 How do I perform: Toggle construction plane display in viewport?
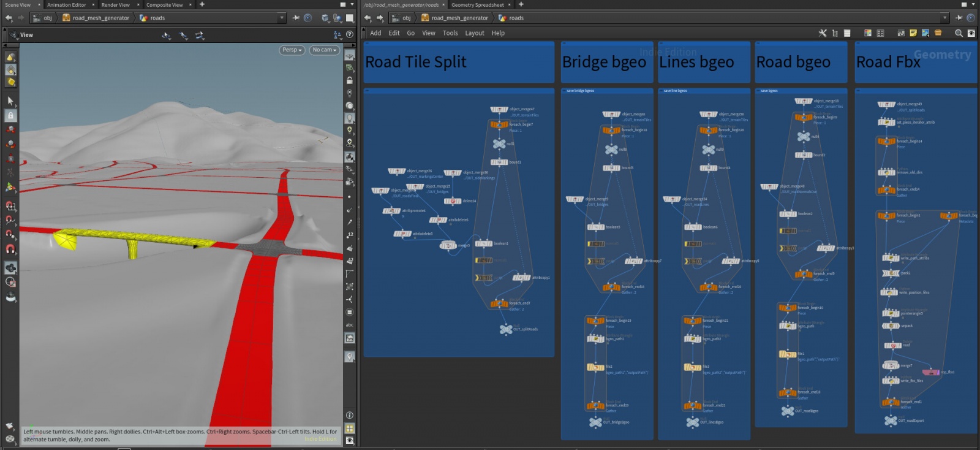[x=350, y=56]
